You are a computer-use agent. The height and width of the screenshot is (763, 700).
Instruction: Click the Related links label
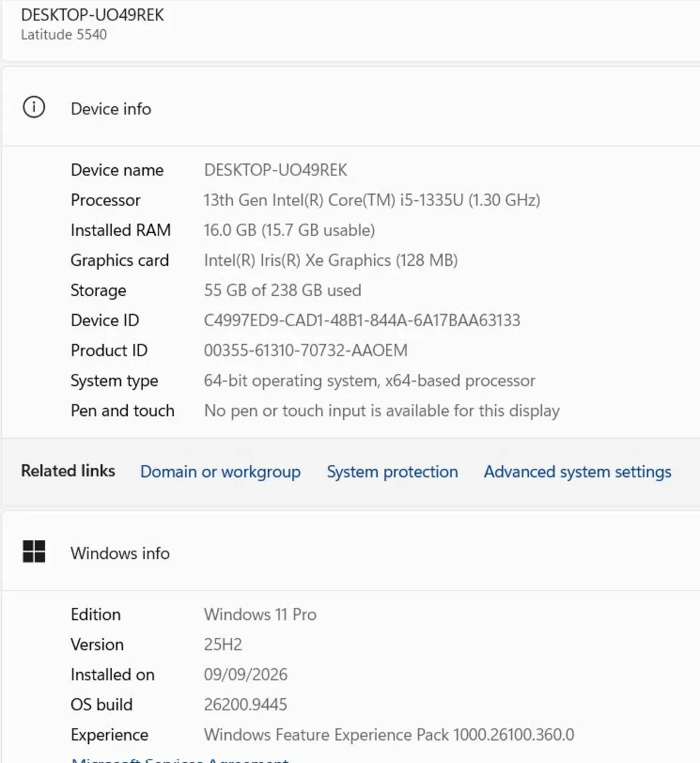click(x=68, y=471)
